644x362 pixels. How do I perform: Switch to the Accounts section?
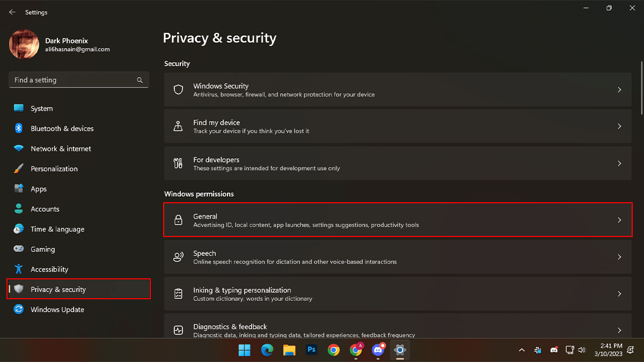click(45, 209)
